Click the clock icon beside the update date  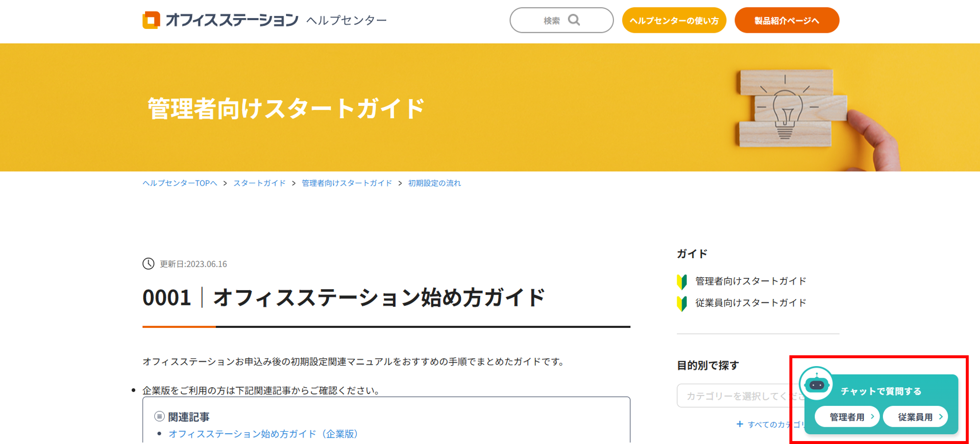[148, 264]
